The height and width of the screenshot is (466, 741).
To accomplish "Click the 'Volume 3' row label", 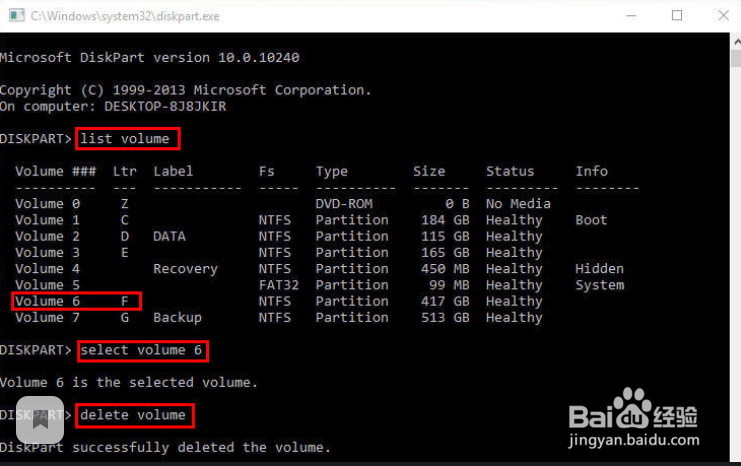I will (47, 253).
